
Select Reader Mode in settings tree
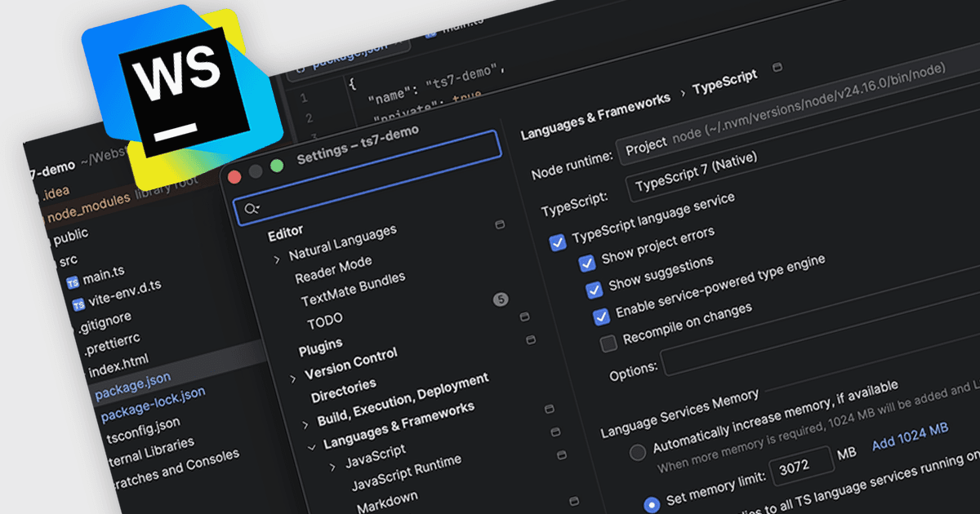click(333, 270)
